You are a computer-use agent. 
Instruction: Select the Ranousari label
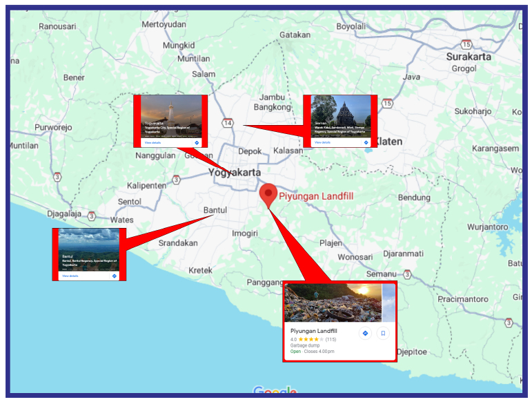pos(57,26)
